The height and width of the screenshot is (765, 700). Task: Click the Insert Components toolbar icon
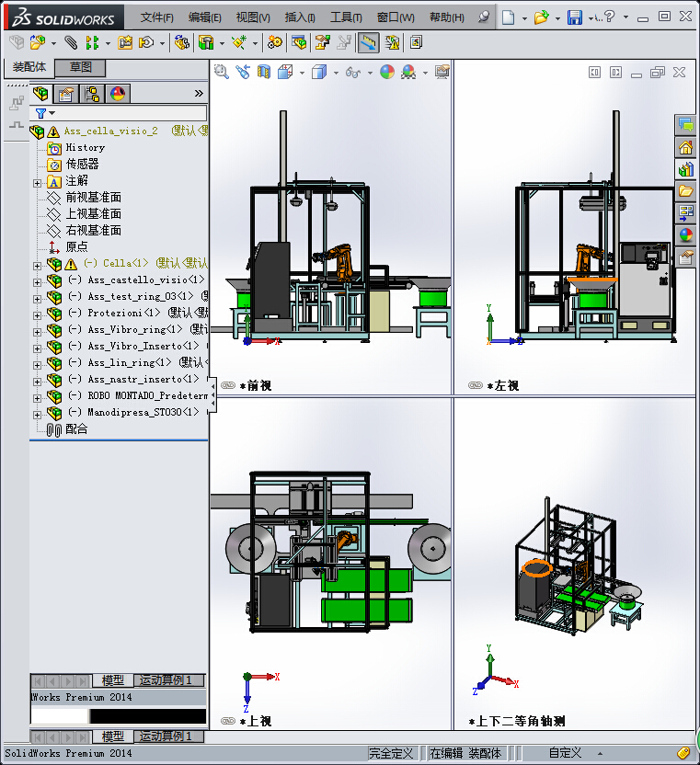(x=38, y=43)
